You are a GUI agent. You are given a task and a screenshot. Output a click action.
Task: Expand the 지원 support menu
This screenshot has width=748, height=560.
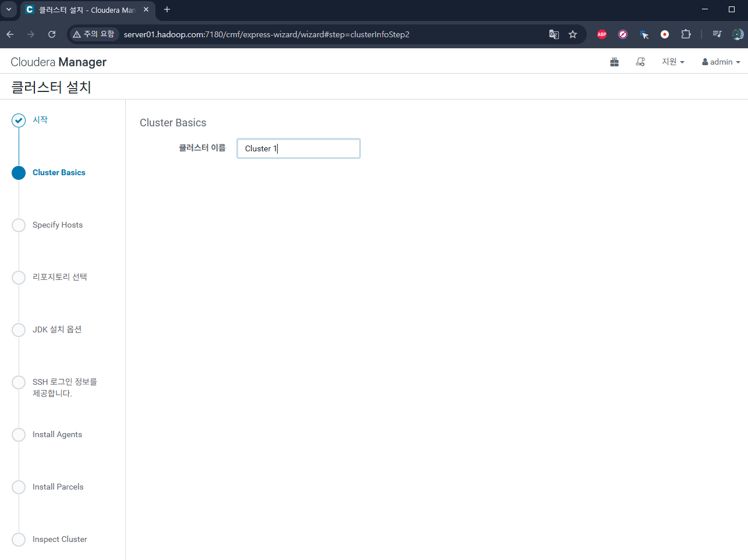[673, 62]
